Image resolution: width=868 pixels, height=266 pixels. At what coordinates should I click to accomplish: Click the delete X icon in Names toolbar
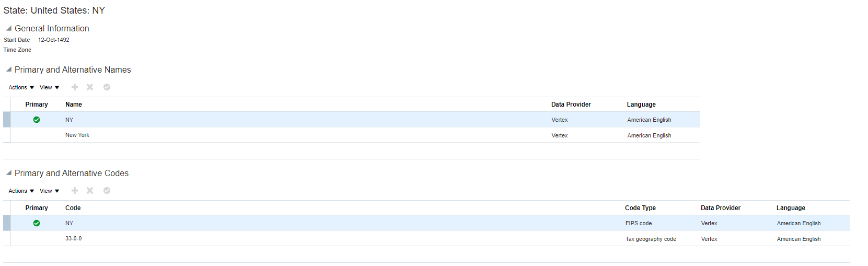click(x=90, y=87)
